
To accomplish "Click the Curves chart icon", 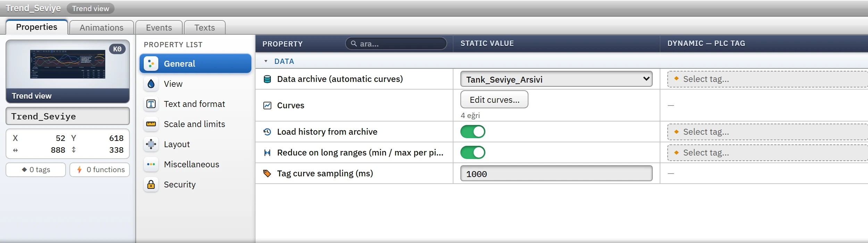I will point(267,106).
